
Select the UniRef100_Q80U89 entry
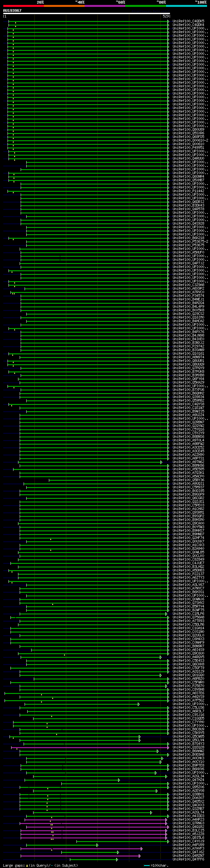(x=188, y=130)
